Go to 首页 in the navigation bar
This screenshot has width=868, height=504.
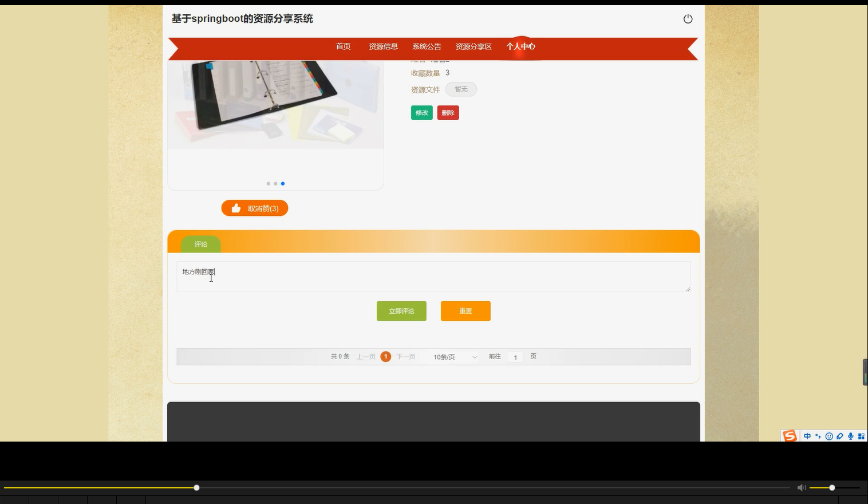click(344, 46)
